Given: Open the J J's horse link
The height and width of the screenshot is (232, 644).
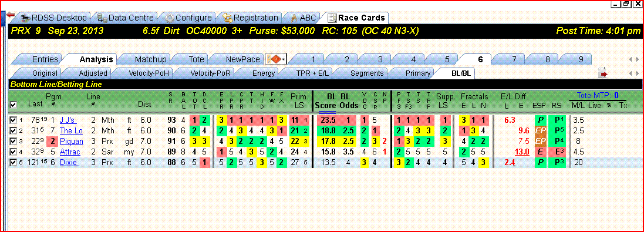Looking at the screenshot, I should point(68,120).
